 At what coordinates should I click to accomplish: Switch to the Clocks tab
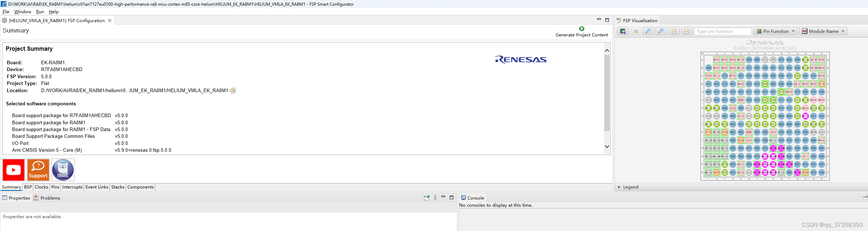[42, 187]
